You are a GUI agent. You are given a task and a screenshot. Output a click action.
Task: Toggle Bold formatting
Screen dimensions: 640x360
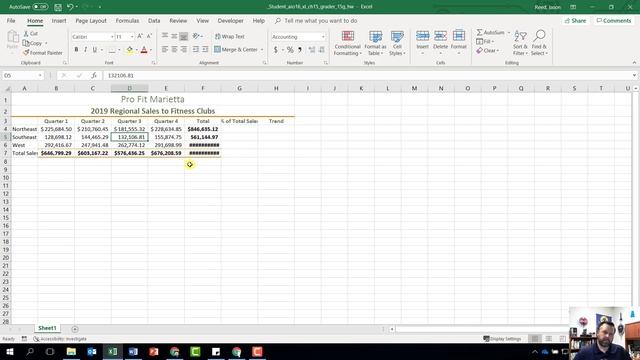pos(76,49)
